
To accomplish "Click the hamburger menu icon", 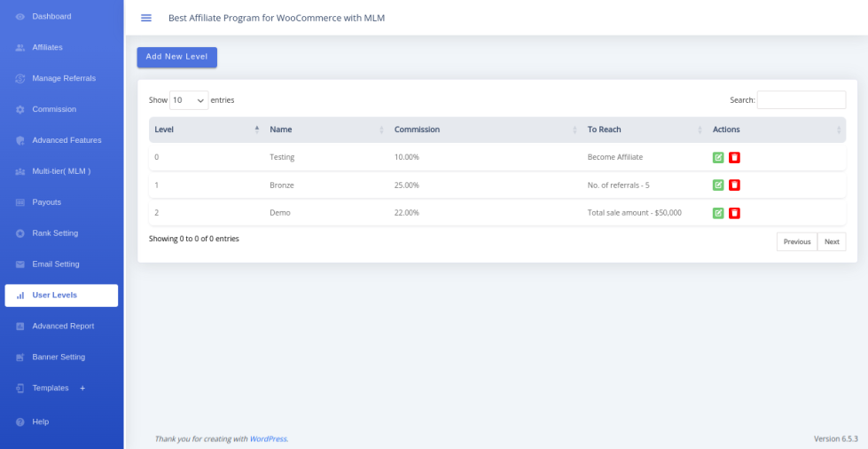I will coord(146,18).
